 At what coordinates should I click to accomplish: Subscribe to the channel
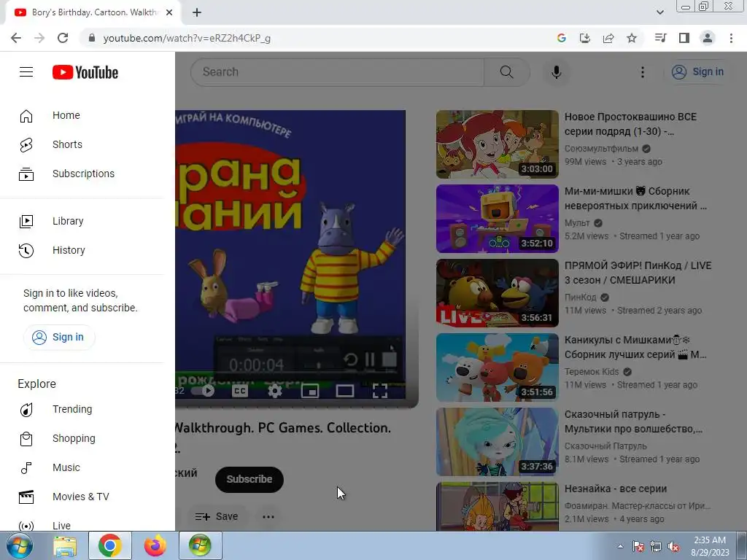[x=249, y=480]
